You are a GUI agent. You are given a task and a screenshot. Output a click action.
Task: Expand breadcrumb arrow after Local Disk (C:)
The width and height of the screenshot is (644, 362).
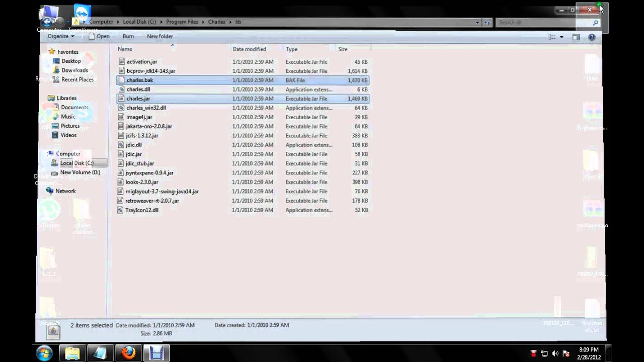162,22
